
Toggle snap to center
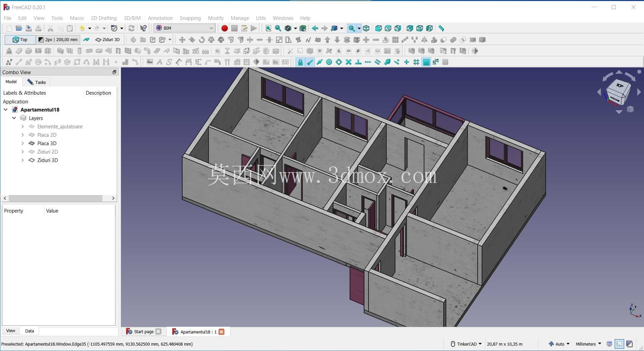click(329, 62)
